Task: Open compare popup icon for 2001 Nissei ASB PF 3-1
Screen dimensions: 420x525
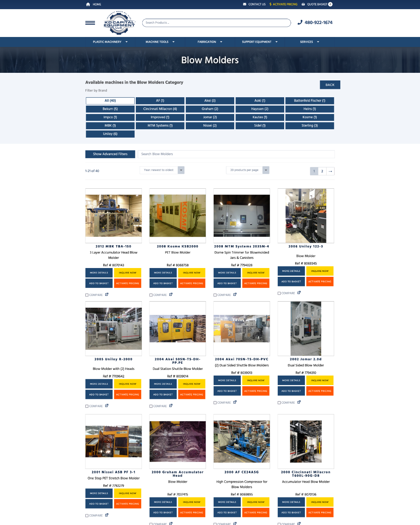Action: pos(107,515)
